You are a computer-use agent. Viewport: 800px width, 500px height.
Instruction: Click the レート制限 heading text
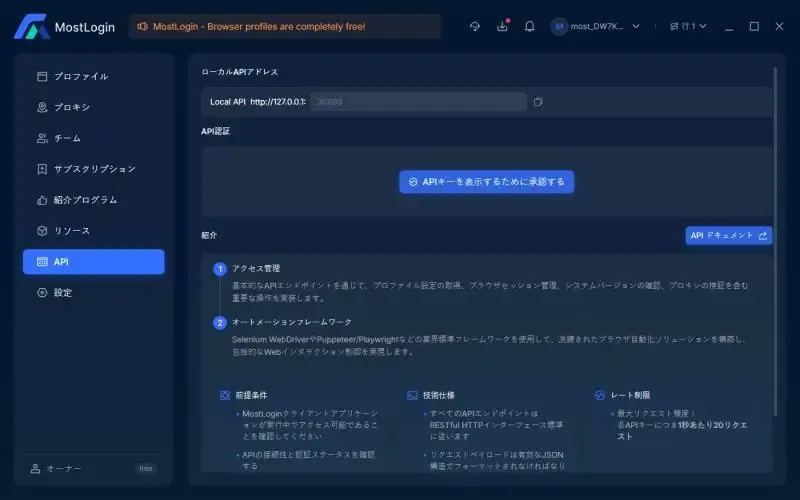coord(631,395)
